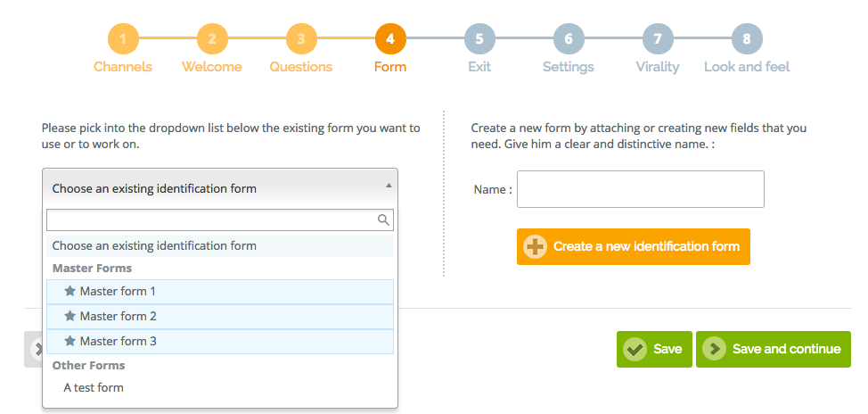The height and width of the screenshot is (414, 868).
Task: Open step 3 Questions circle
Action: [301, 39]
